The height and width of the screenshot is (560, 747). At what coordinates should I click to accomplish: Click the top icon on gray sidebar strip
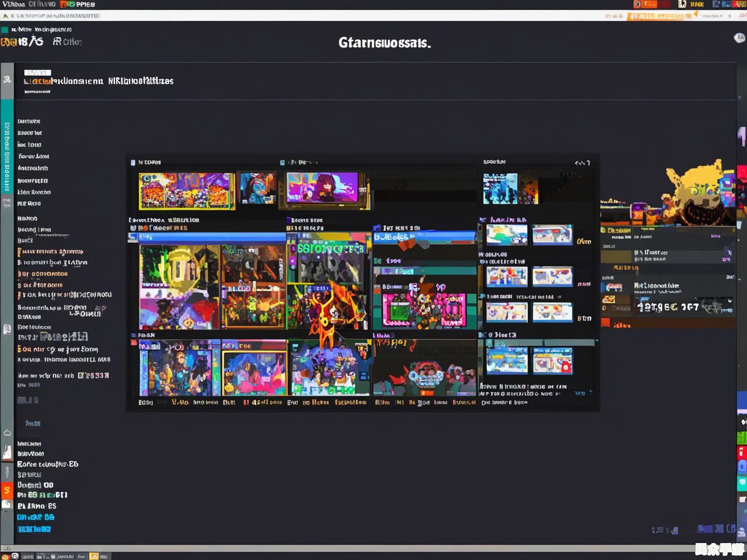click(7, 79)
